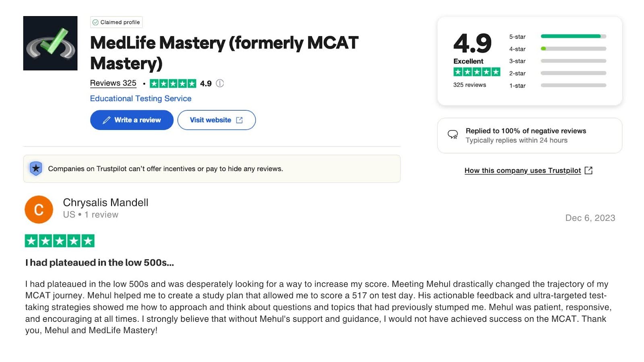
Task: Filter reviews by the 5-star bar
Action: [x=573, y=37]
